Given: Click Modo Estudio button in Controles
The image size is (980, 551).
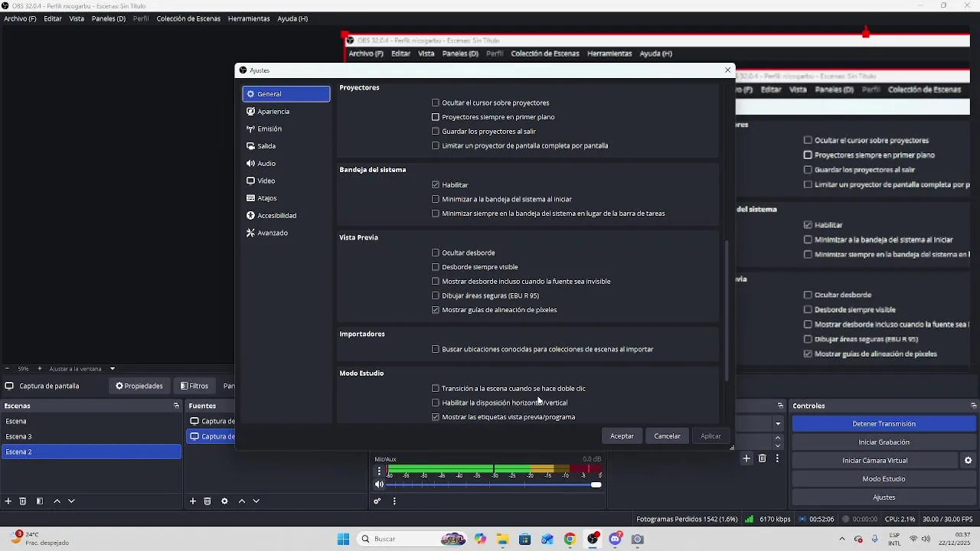Looking at the screenshot, I should click(x=884, y=479).
